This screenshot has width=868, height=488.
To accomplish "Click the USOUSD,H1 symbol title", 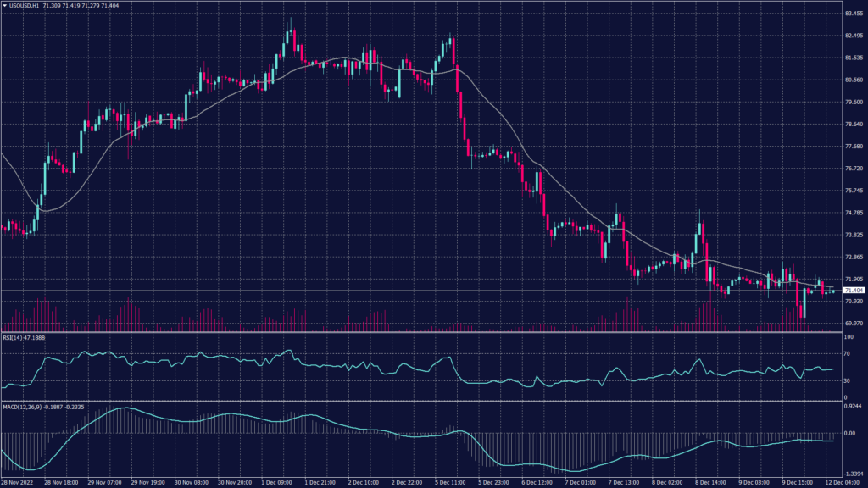I will (x=24, y=6).
